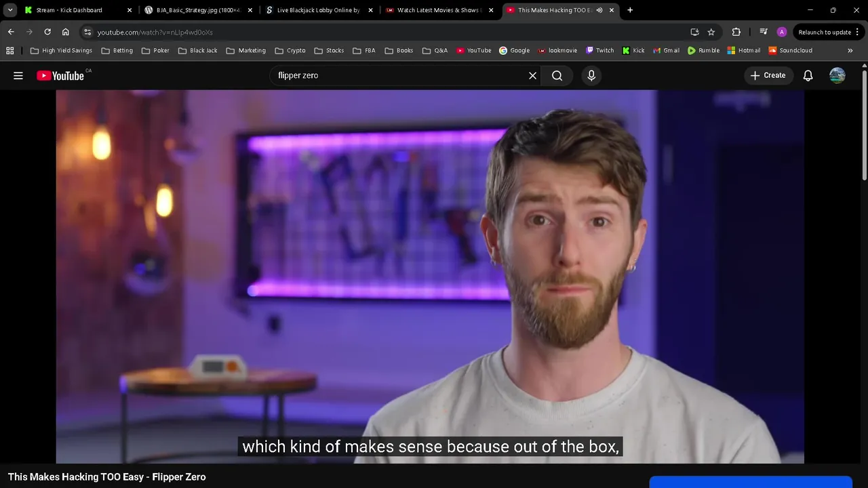Click the caption text on the video
The image size is (868, 488).
431,447
